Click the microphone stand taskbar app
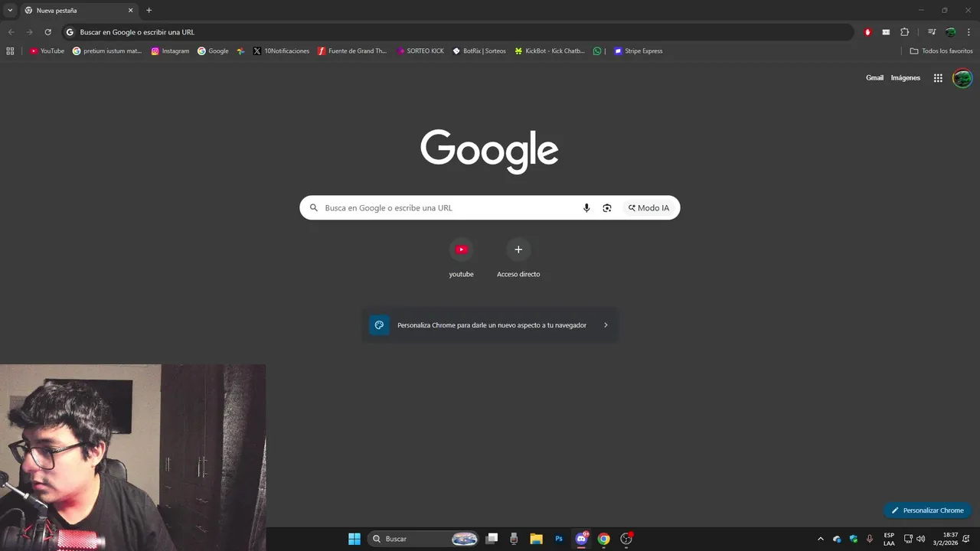The image size is (980, 551). pyautogui.click(x=514, y=539)
